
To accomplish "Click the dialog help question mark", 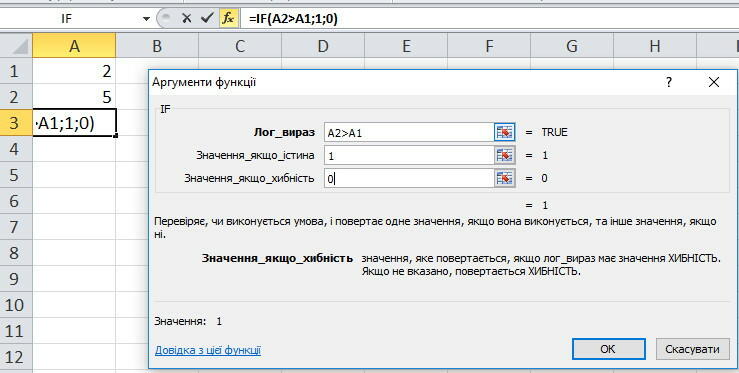I will pyautogui.click(x=669, y=83).
